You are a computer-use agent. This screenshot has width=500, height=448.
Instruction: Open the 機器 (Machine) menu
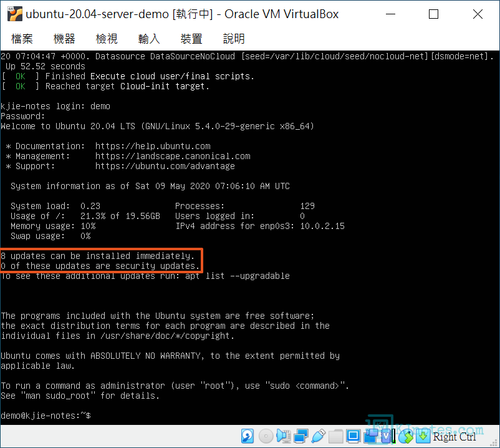tap(64, 39)
